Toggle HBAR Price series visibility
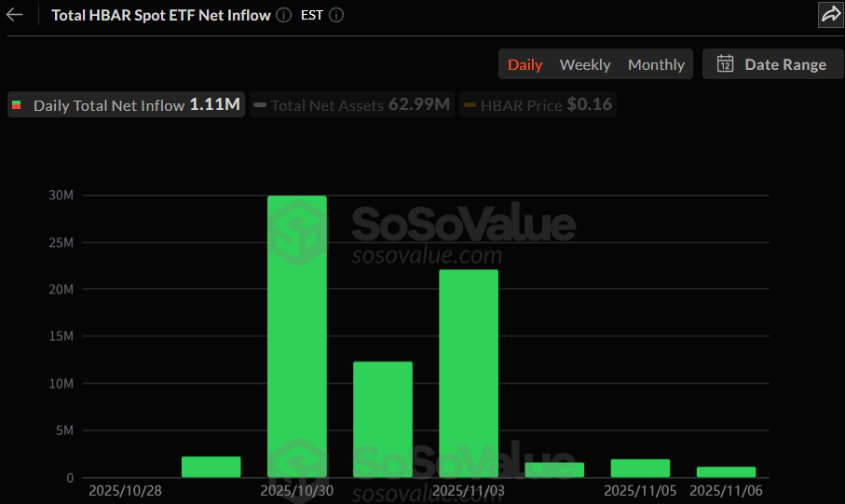The height and width of the screenshot is (504, 845). click(538, 105)
